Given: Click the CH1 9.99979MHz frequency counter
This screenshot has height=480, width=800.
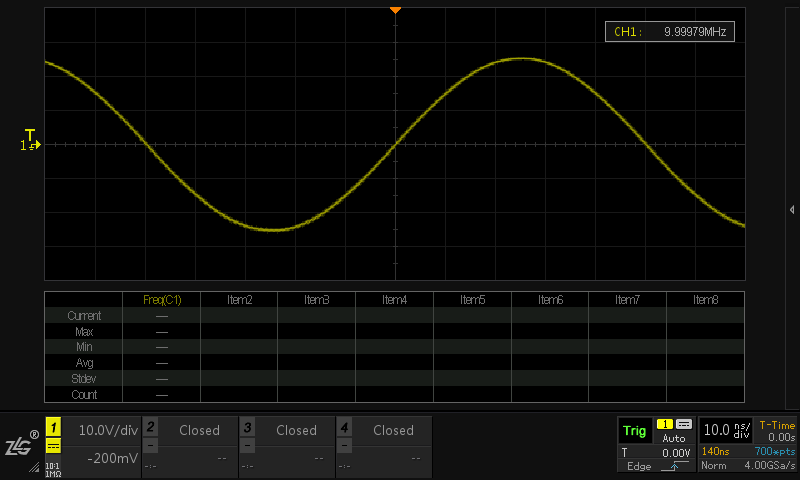Looking at the screenshot, I should click(x=669, y=32).
